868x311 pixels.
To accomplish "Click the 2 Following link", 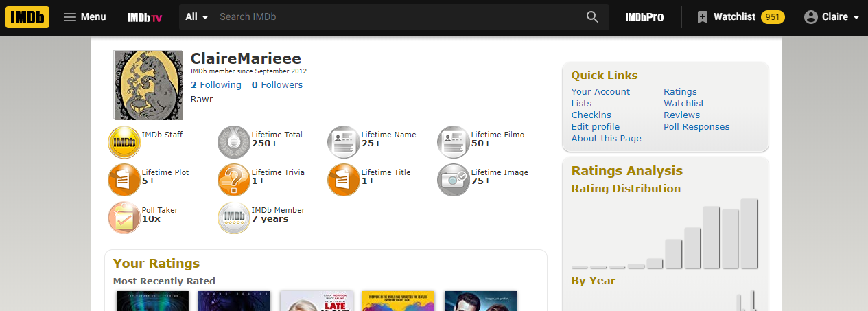I will point(215,85).
